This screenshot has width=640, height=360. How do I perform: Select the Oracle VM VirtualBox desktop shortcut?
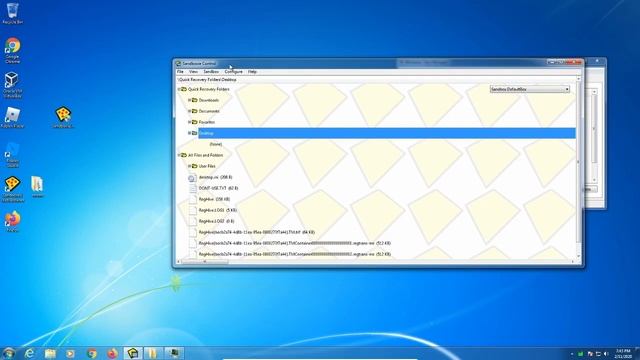[12, 85]
